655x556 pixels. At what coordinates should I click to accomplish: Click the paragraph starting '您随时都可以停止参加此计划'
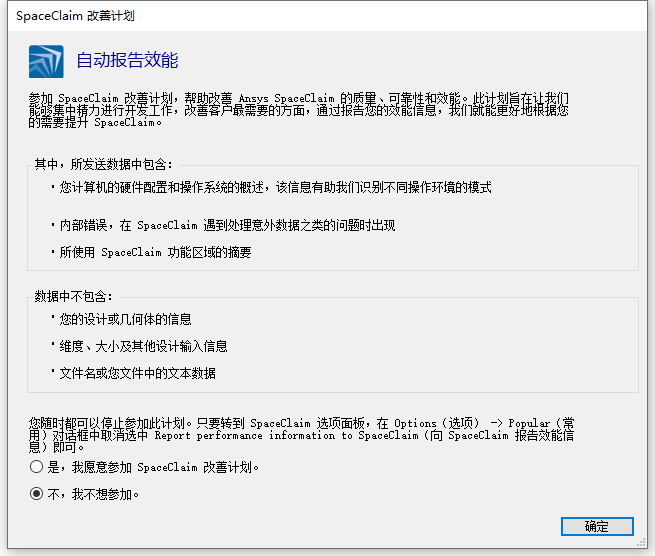point(302,435)
